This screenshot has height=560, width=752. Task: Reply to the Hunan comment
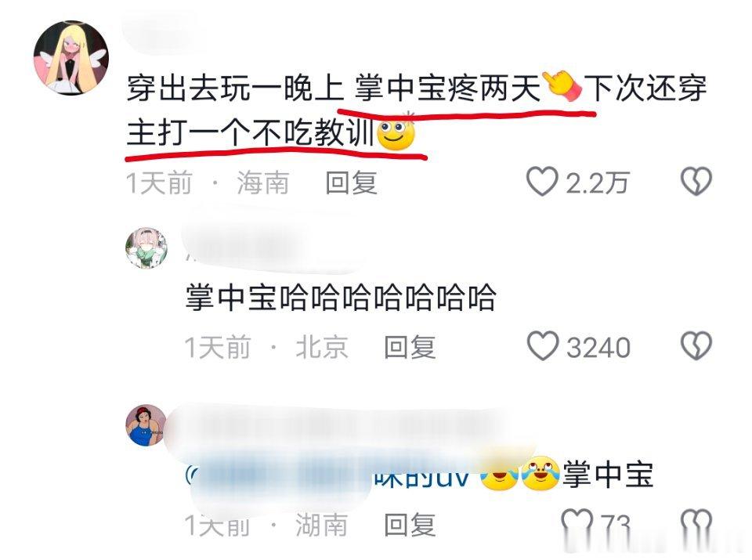pos(410,524)
